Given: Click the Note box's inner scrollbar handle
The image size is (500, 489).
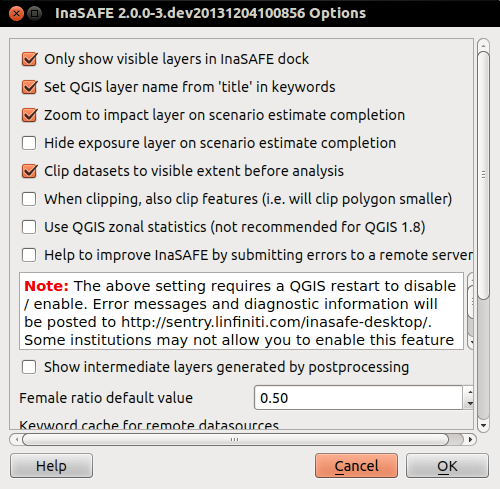Looking at the screenshot, I should [x=471, y=302].
